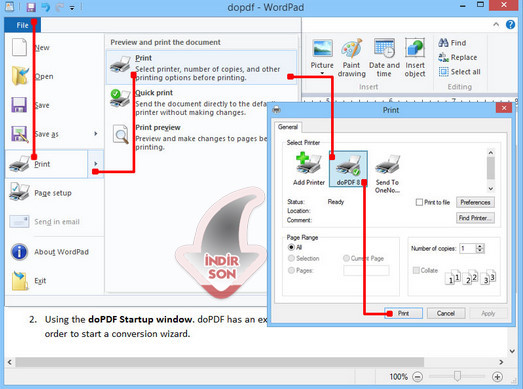Expand the Print submenu arrow

[x=96, y=163]
